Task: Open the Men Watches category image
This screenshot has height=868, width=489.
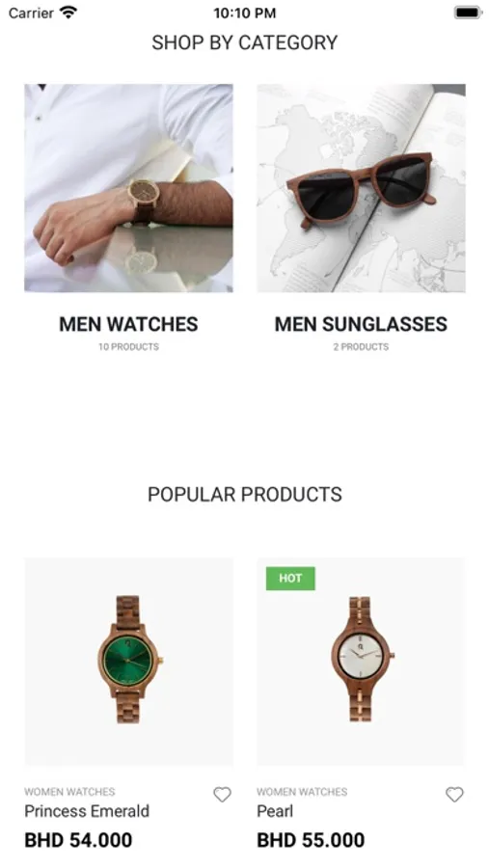Action: [x=128, y=188]
